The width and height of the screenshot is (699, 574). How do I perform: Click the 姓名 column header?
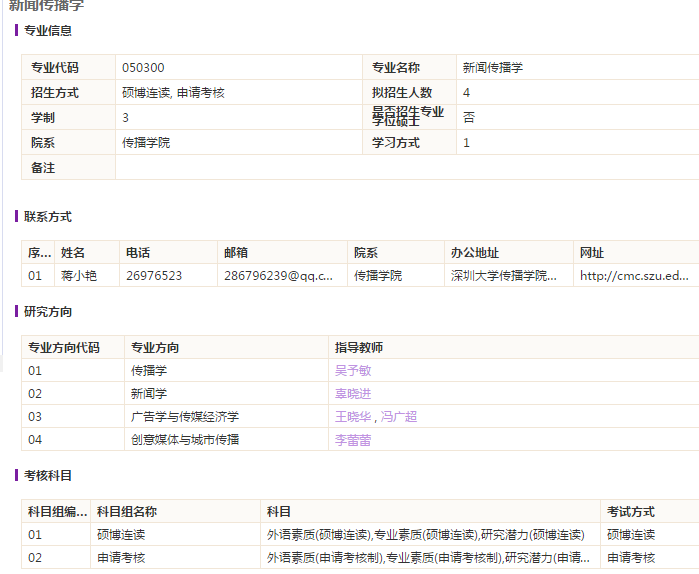tap(73, 253)
